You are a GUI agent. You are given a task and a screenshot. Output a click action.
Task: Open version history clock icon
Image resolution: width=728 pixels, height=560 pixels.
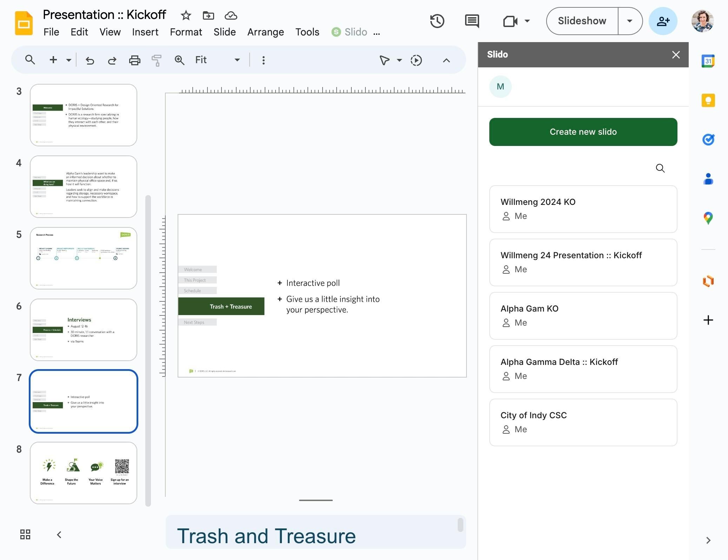437,21
